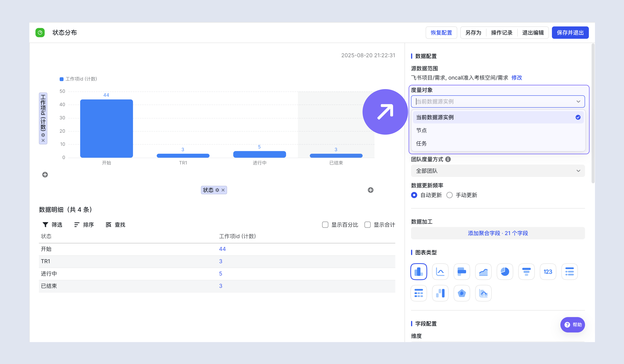Click the green chart icon beside 状态分布

pos(40,32)
